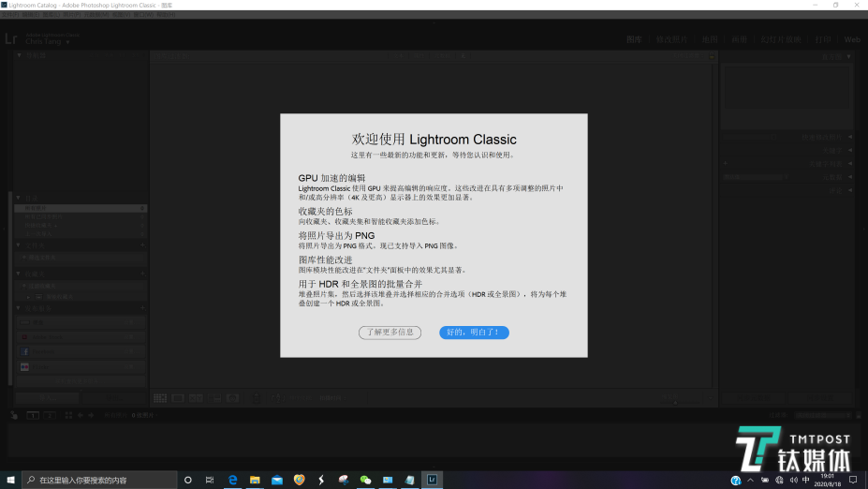Collapse the 收藏夹 panel triangle
This screenshot has width=868, height=489.
click(19, 274)
